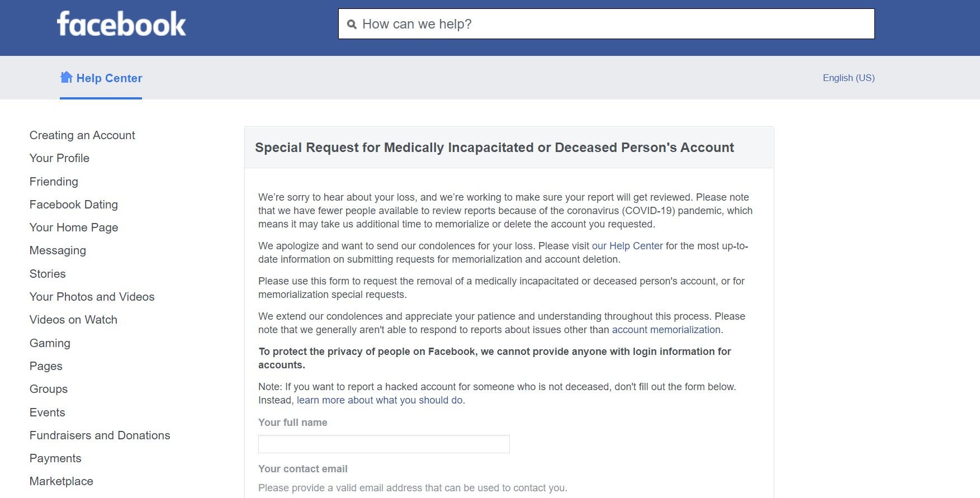Click the Help Center home icon
980x498 pixels.
pyautogui.click(x=67, y=77)
